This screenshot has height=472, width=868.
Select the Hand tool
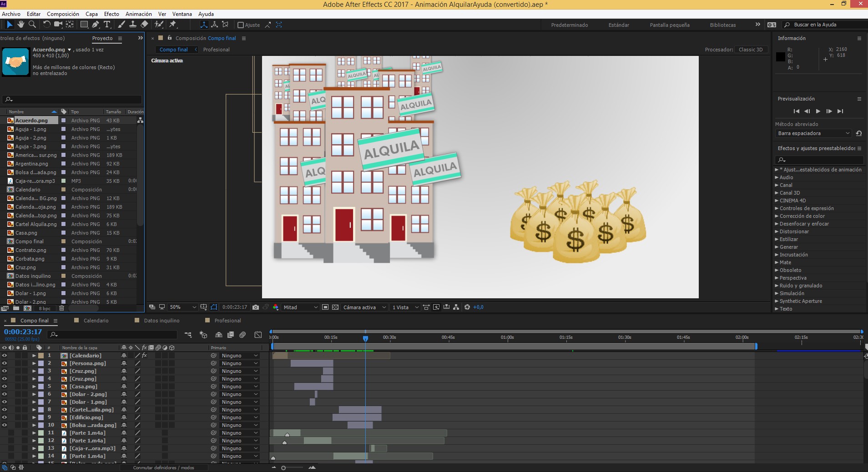(x=21, y=25)
